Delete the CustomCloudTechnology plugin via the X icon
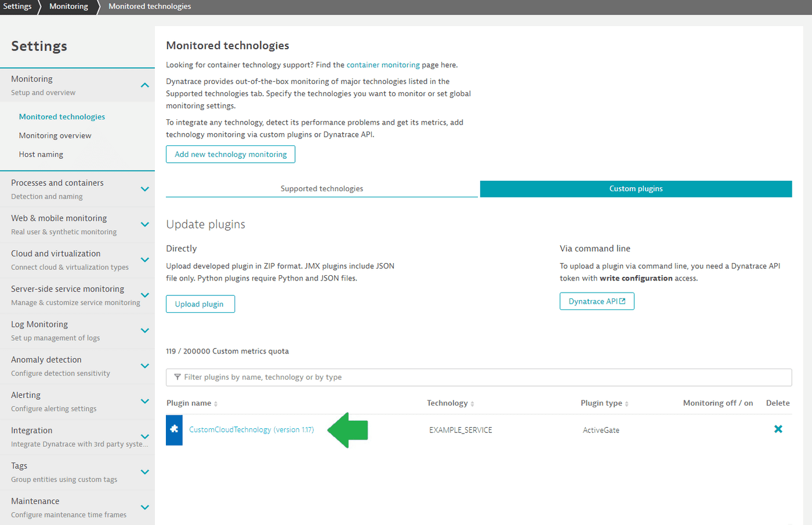Image resolution: width=812 pixels, height=525 pixels. pyautogui.click(x=778, y=430)
